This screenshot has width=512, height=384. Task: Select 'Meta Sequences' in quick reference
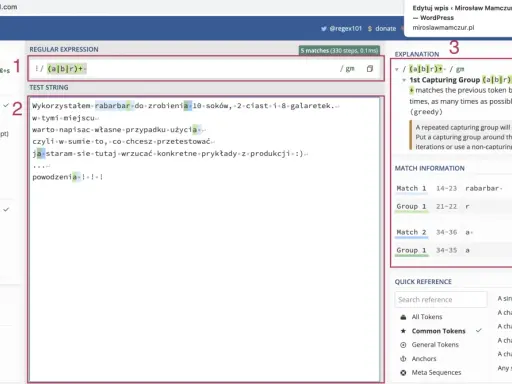pyautogui.click(x=436, y=372)
